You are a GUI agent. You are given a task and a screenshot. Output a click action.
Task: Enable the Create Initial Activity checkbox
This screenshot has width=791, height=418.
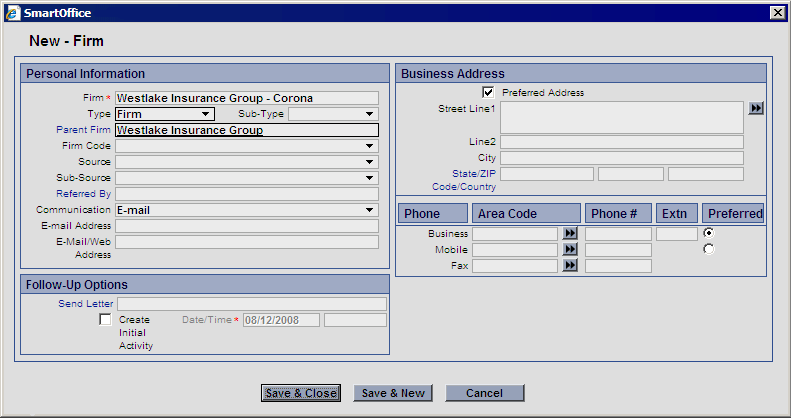tap(105, 320)
